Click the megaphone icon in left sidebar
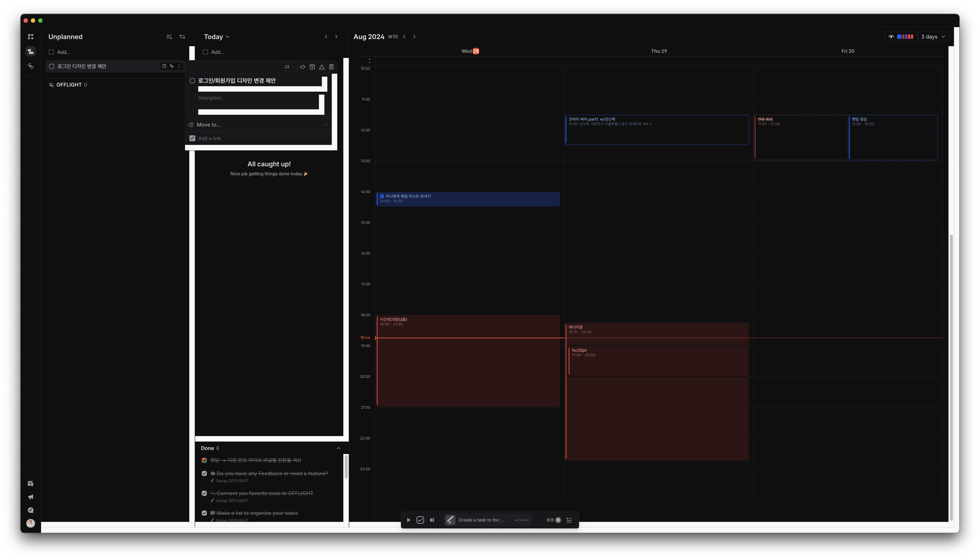 pos(31,497)
